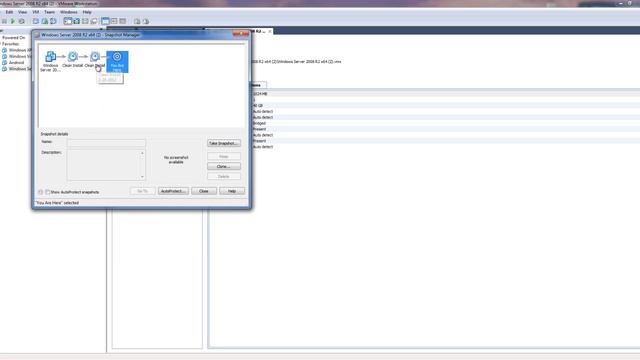
Task: Click the info icon beside AutoProtect checkbox
Action: [40, 192]
